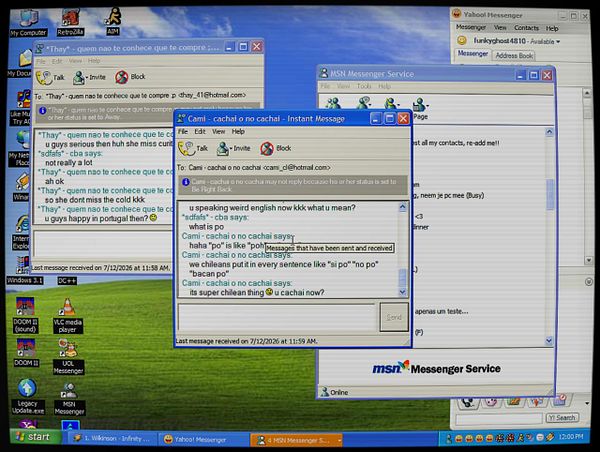The height and width of the screenshot is (452, 600).
Task: Click first toolbar icon in MSN Messenger Service
Action: click(333, 103)
